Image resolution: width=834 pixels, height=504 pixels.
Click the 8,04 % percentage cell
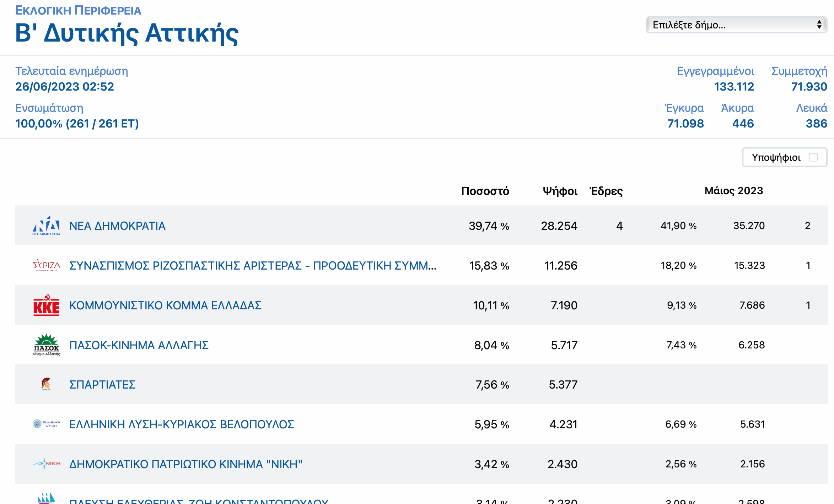pyautogui.click(x=492, y=345)
